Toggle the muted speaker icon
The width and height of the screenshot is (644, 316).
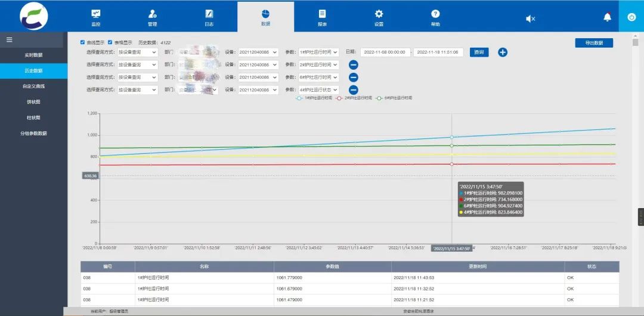[x=530, y=18]
